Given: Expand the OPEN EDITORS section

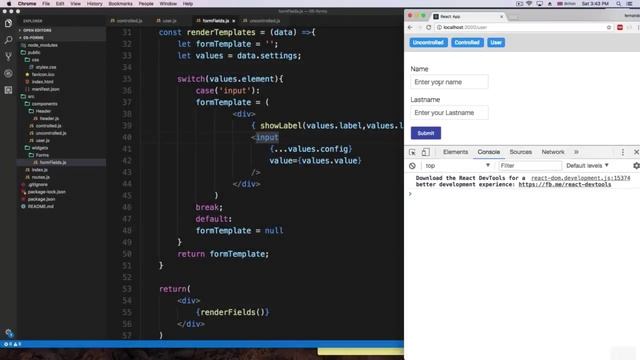Looking at the screenshot, I should click(x=37, y=30).
